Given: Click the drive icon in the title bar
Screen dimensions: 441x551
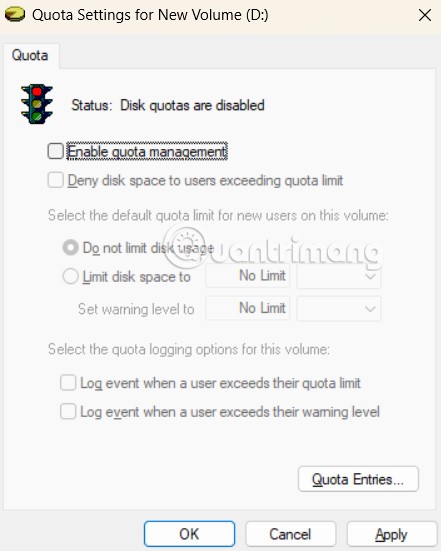Looking at the screenshot, I should point(15,14).
